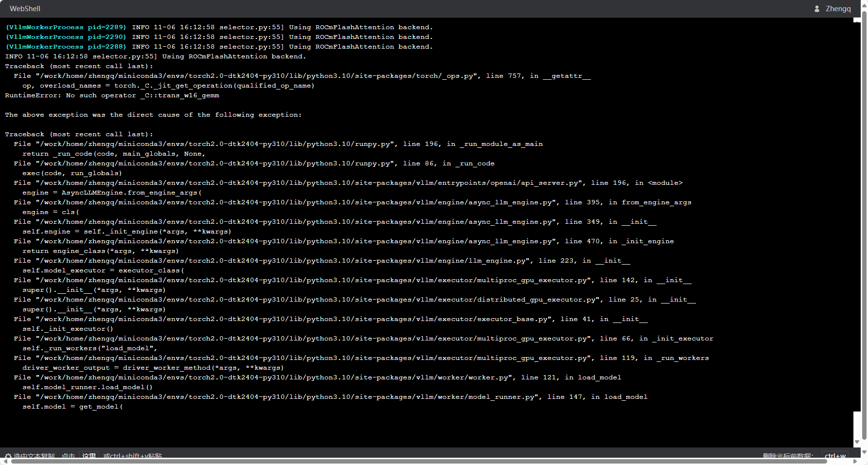
Task: Click the 删除光标前数据 label
Action: pyautogui.click(x=788, y=456)
